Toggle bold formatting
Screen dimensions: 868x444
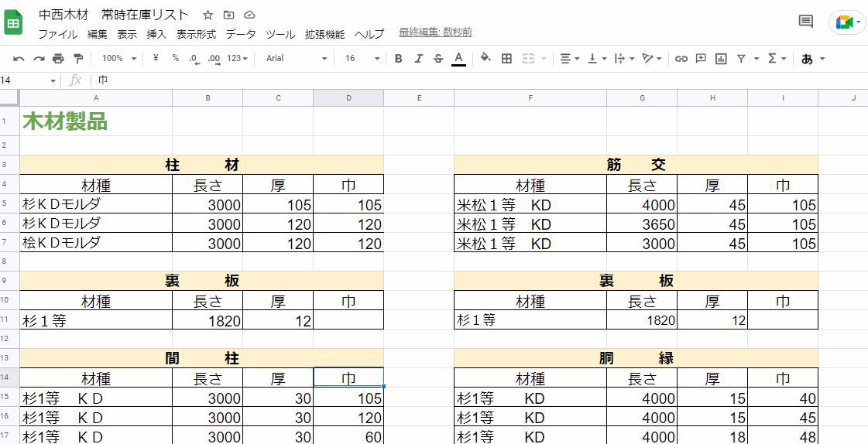(398, 59)
